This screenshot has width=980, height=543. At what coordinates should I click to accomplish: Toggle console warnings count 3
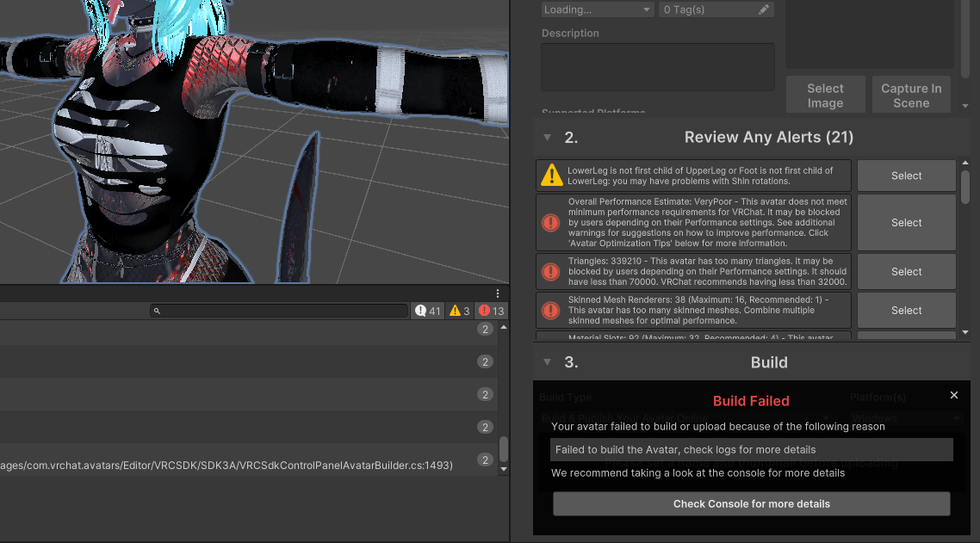click(x=459, y=311)
